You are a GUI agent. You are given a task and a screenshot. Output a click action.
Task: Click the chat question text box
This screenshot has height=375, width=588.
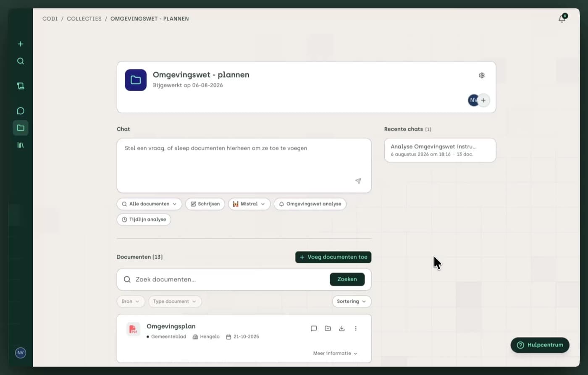(244, 165)
